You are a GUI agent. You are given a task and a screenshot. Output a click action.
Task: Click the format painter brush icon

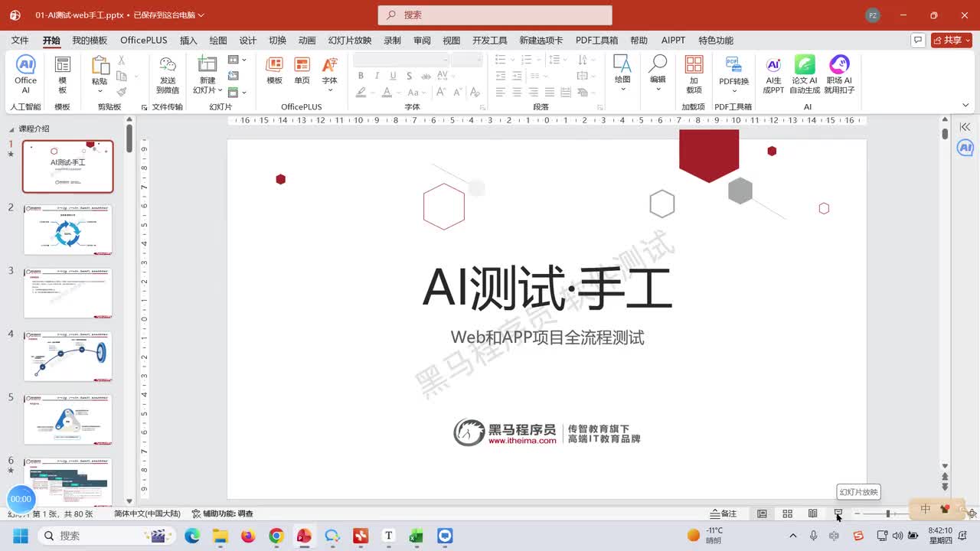click(121, 91)
